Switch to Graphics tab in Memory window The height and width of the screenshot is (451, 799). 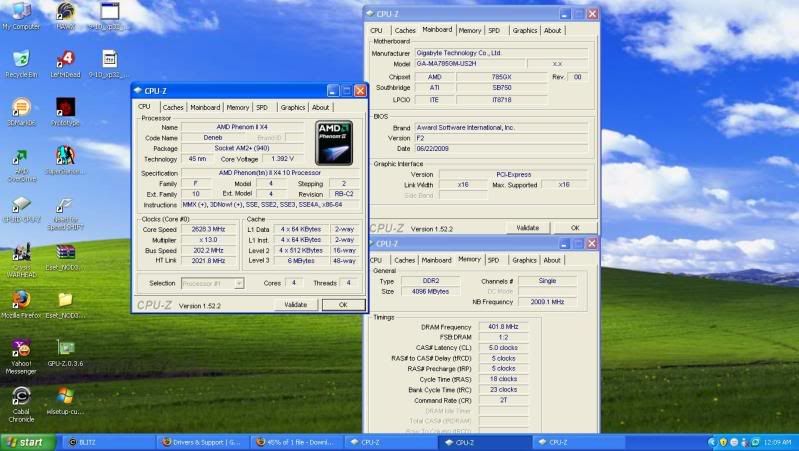pos(525,260)
